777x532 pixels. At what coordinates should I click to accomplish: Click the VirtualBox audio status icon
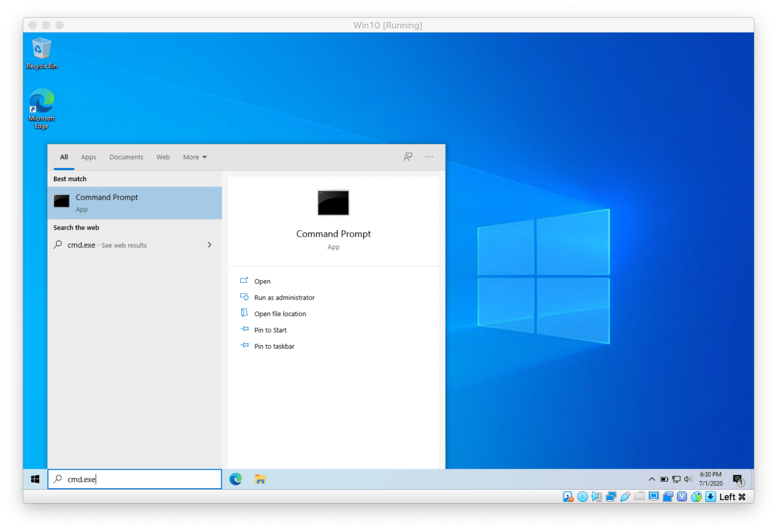pos(597,497)
